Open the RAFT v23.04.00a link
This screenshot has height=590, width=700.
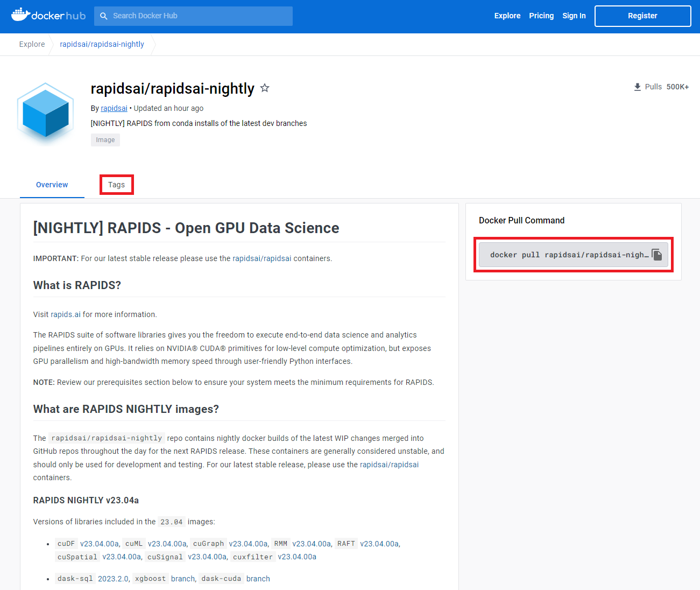379,544
